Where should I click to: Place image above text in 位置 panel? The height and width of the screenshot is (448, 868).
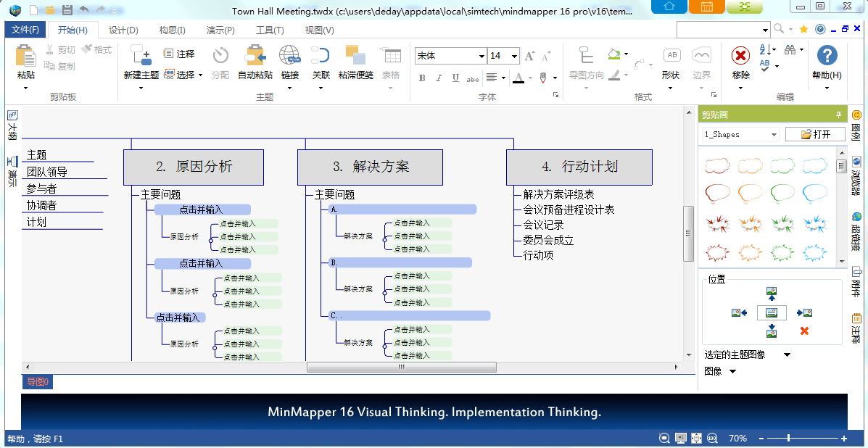tap(772, 294)
